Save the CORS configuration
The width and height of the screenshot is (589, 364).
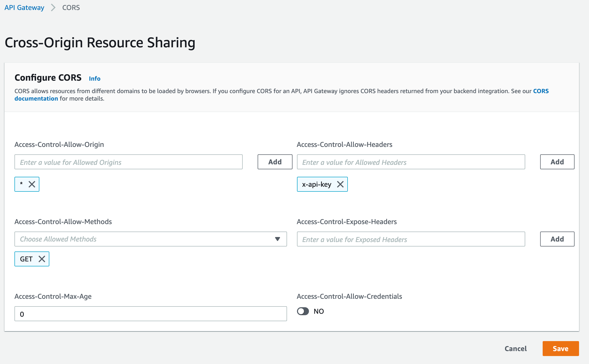[560, 349]
